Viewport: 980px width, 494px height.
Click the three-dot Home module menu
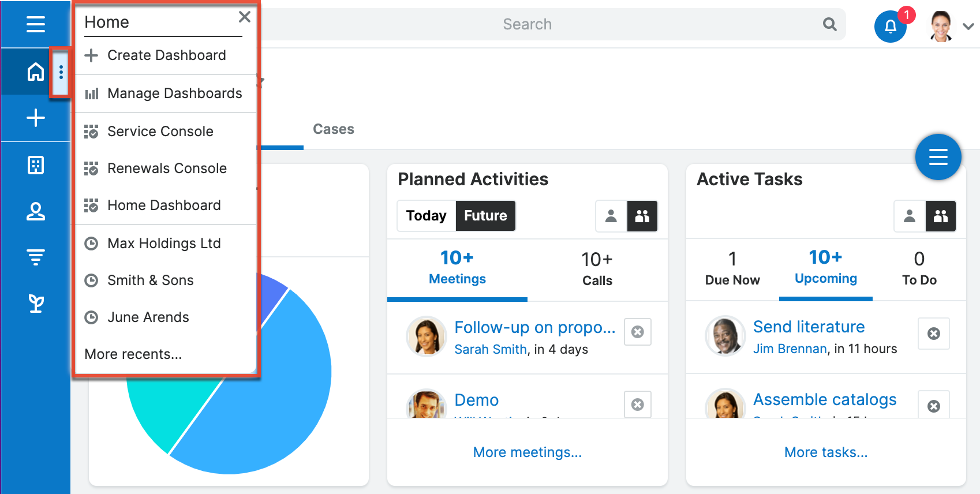tap(61, 72)
